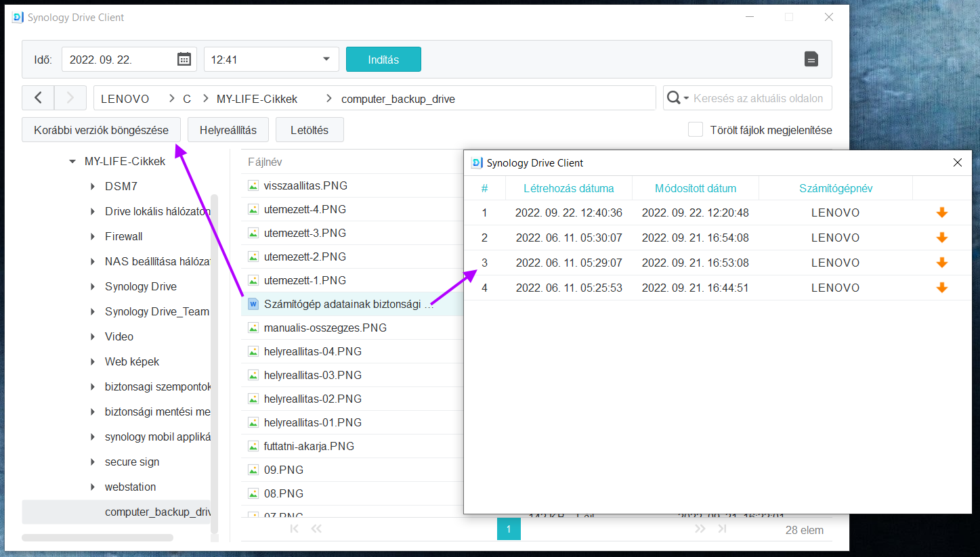Open the calendar date picker icon
Screen dimensions: 980x557
[184, 59]
